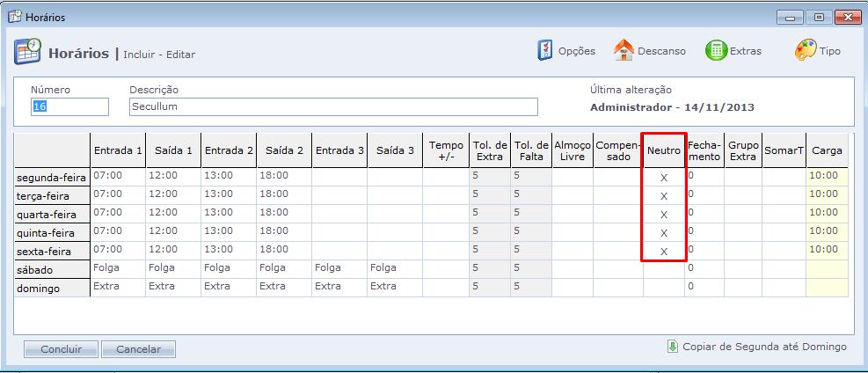
Task: Toggle Neutro mark for quarta-feira
Action: pyautogui.click(x=664, y=214)
